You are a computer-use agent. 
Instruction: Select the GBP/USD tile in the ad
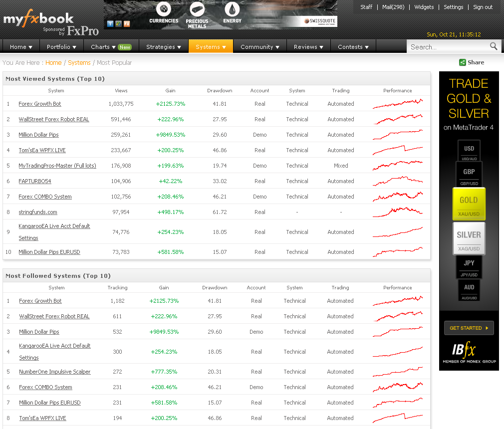[469, 174]
